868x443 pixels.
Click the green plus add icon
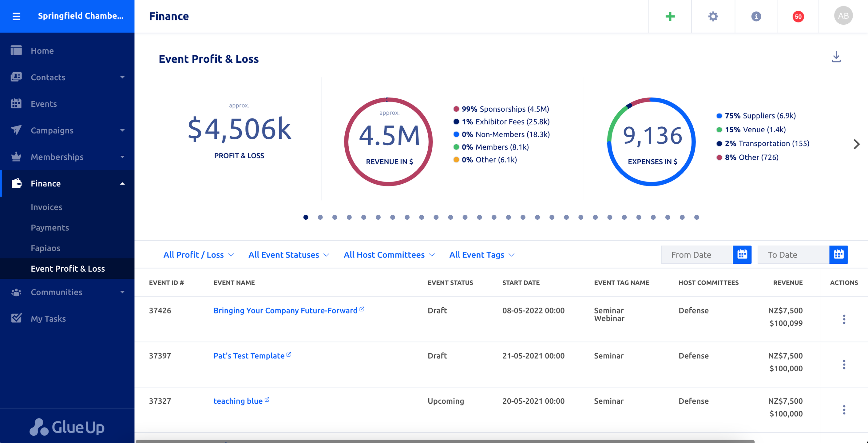point(670,16)
